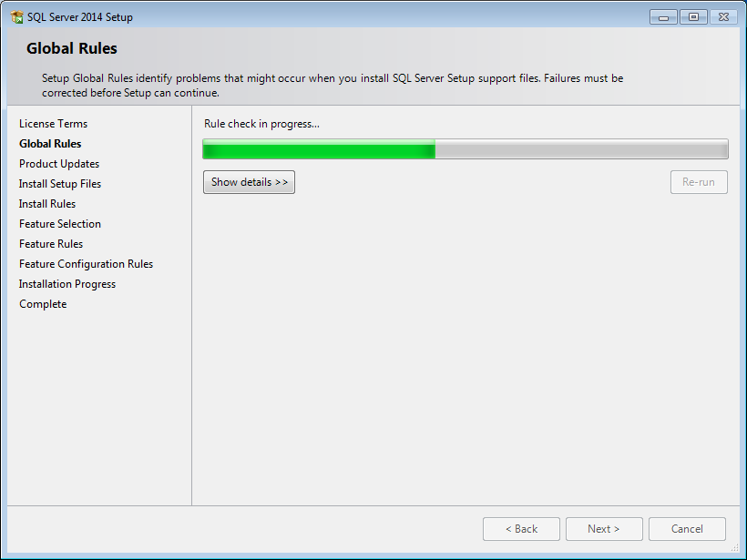This screenshot has height=560, width=747.
Task: Expand rule results with Show details
Action: [x=250, y=182]
